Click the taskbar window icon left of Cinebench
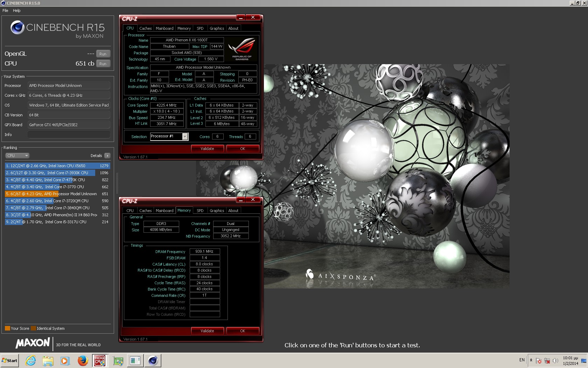The width and height of the screenshot is (588, 368). (135, 361)
